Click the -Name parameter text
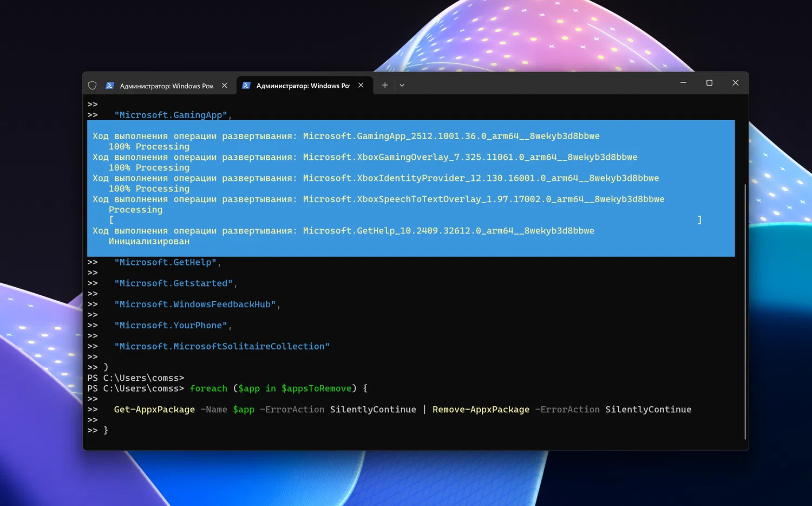Viewport: 812px width, 506px height. click(x=214, y=410)
